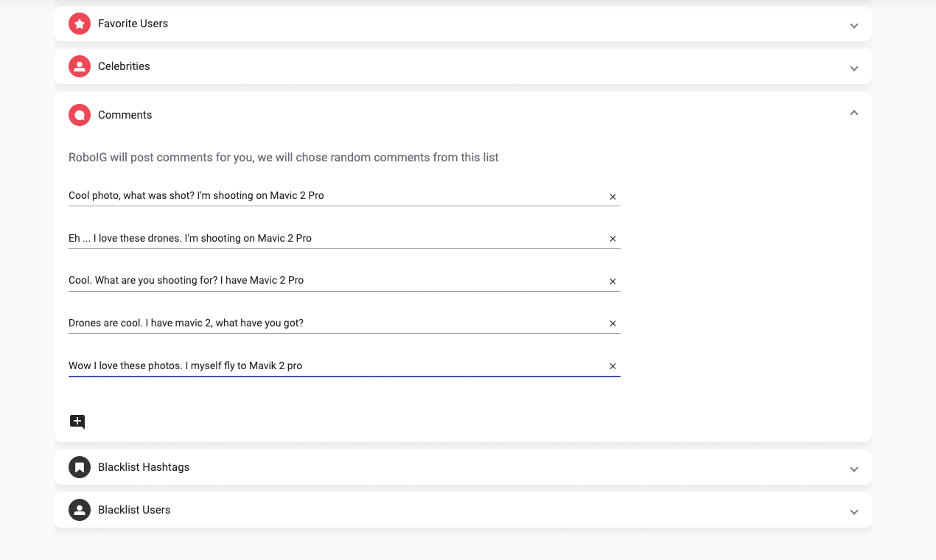This screenshot has width=936, height=560.
Task: Expand the Favorite Users section
Action: [x=854, y=26]
